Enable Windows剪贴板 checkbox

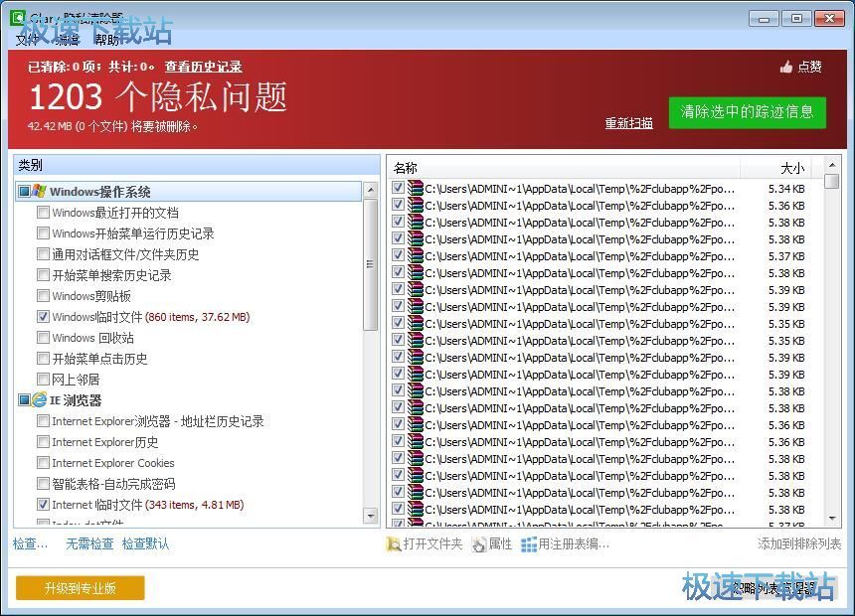pyautogui.click(x=43, y=295)
